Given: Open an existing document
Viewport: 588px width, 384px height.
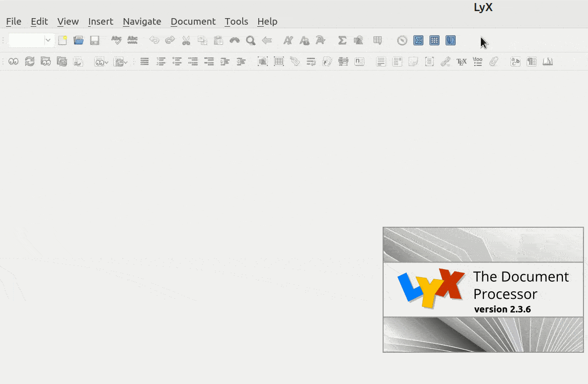Looking at the screenshot, I should pyautogui.click(x=79, y=40).
